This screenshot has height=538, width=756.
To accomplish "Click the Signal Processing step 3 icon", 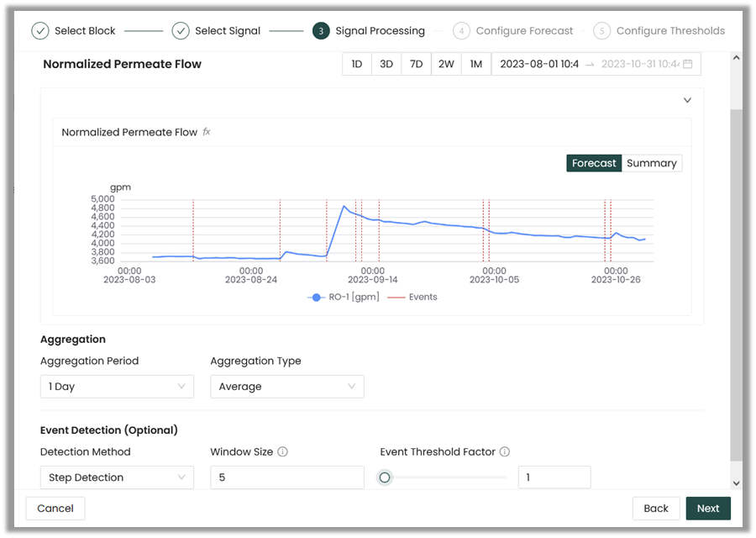I will [x=321, y=31].
